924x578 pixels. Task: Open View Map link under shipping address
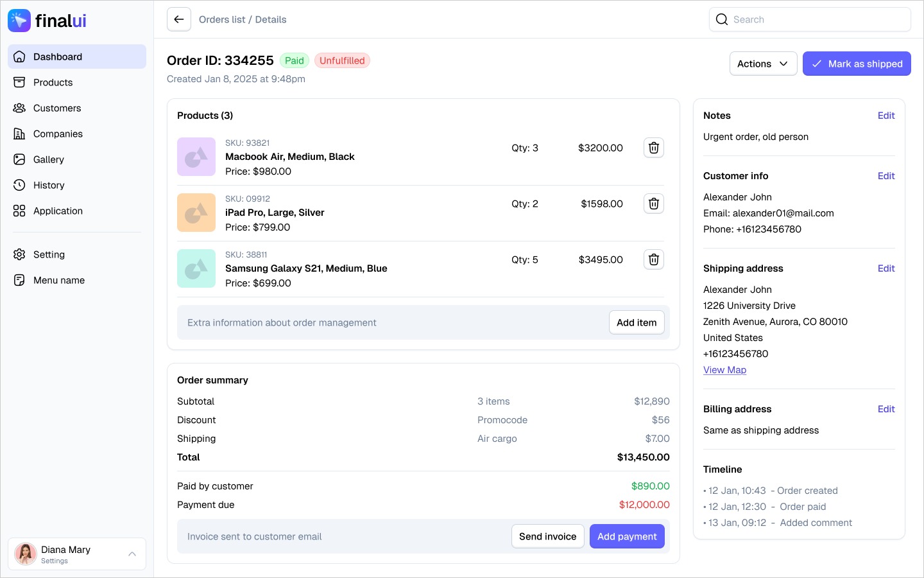tap(724, 370)
